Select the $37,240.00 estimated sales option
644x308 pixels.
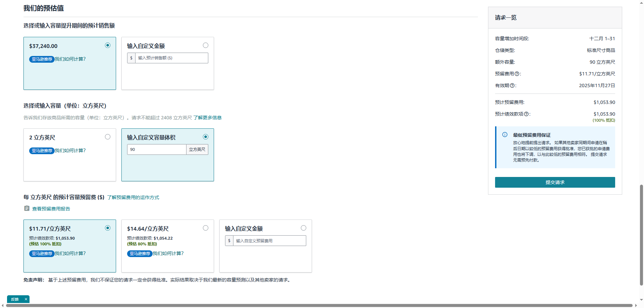click(x=108, y=45)
